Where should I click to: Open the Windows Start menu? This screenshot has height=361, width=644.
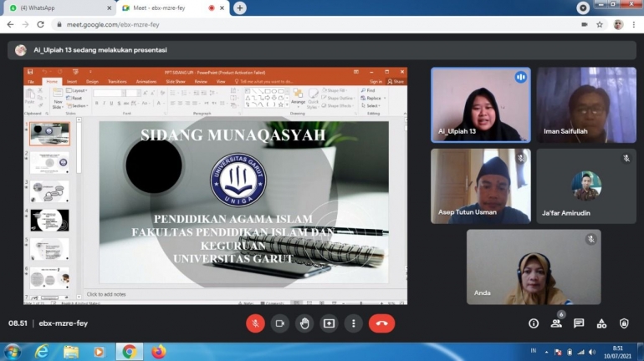point(13,352)
